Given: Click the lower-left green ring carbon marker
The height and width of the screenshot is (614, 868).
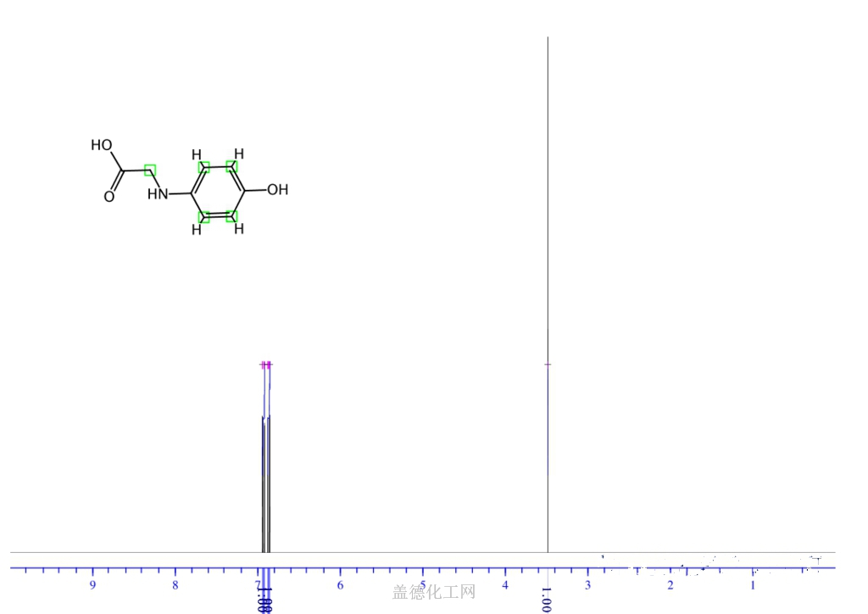Looking at the screenshot, I should pyautogui.click(x=203, y=217).
